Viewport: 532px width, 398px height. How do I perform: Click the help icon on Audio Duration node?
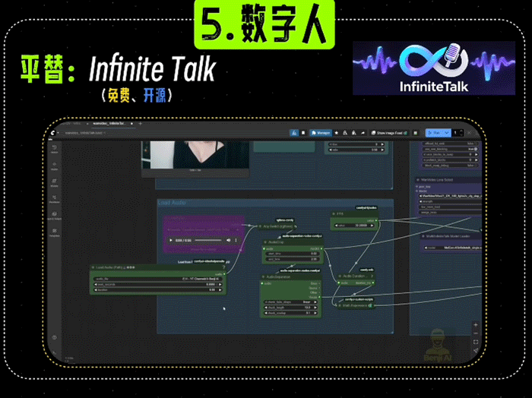(372, 276)
